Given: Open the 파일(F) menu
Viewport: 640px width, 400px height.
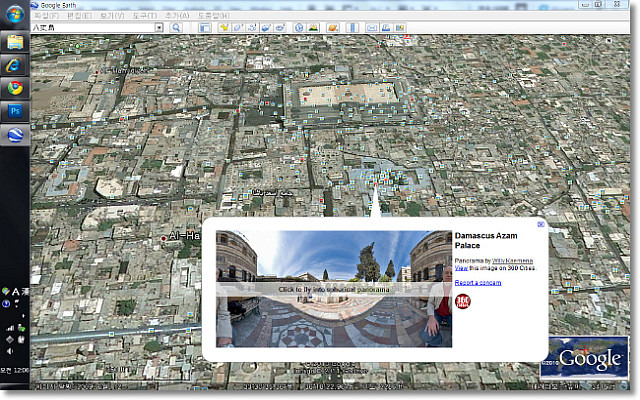Looking at the screenshot, I should click(46, 16).
